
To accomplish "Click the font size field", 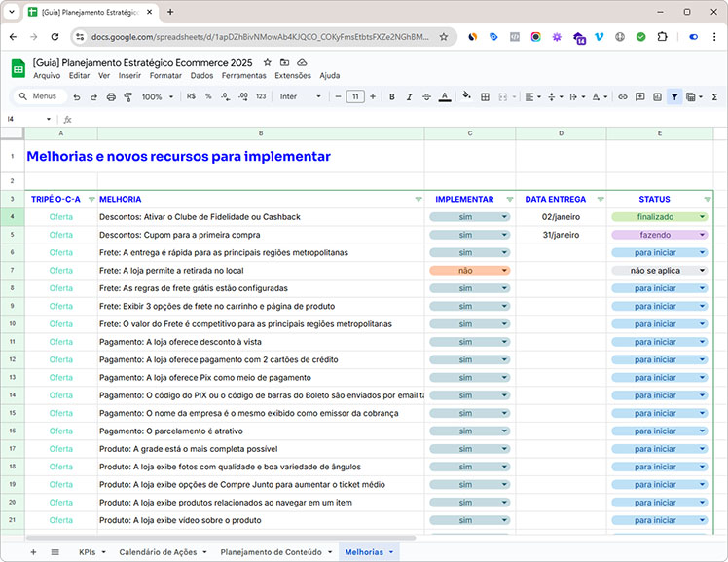I will pos(355,96).
